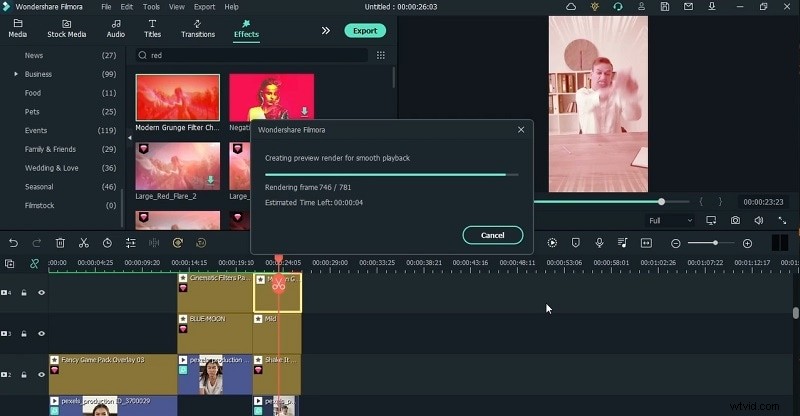Click the green Export button
The image size is (800, 416).
pyautogui.click(x=365, y=31)
